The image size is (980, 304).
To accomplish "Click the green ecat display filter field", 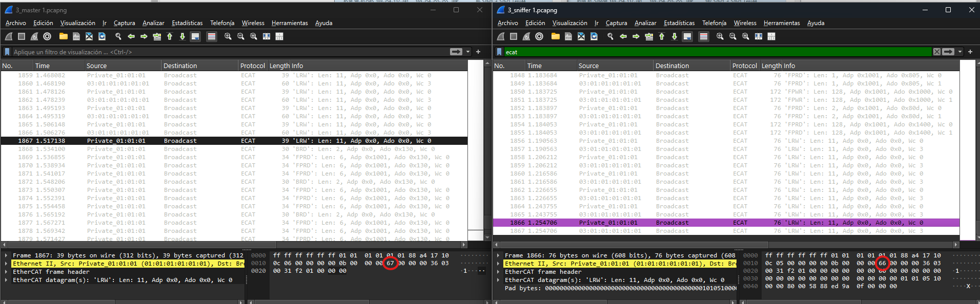I will [718, 52].
